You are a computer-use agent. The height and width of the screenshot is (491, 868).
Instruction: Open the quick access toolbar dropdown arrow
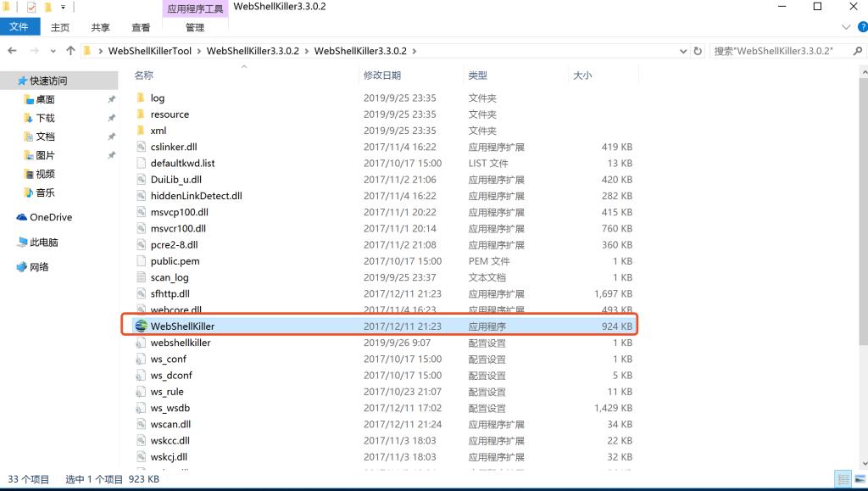[63, 7]
